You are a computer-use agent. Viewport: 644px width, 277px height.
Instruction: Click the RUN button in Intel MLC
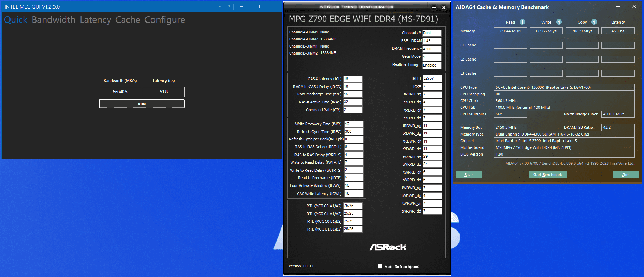click(x=142, y=104)
